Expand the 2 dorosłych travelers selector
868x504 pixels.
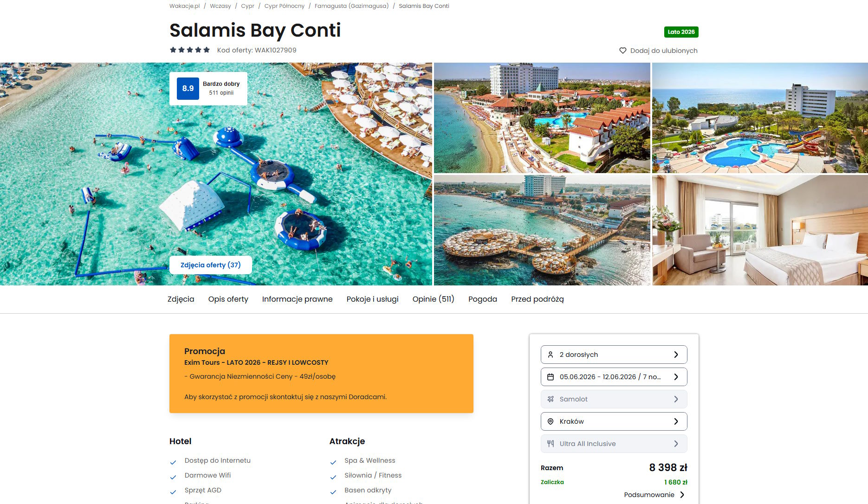pos(614,355)
